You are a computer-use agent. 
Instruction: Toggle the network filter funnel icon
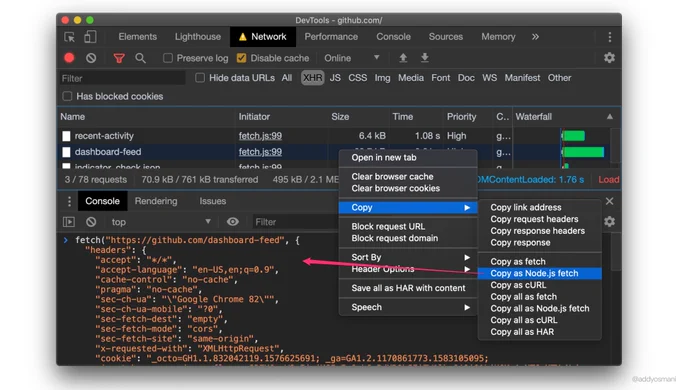(x=119, y=58)
